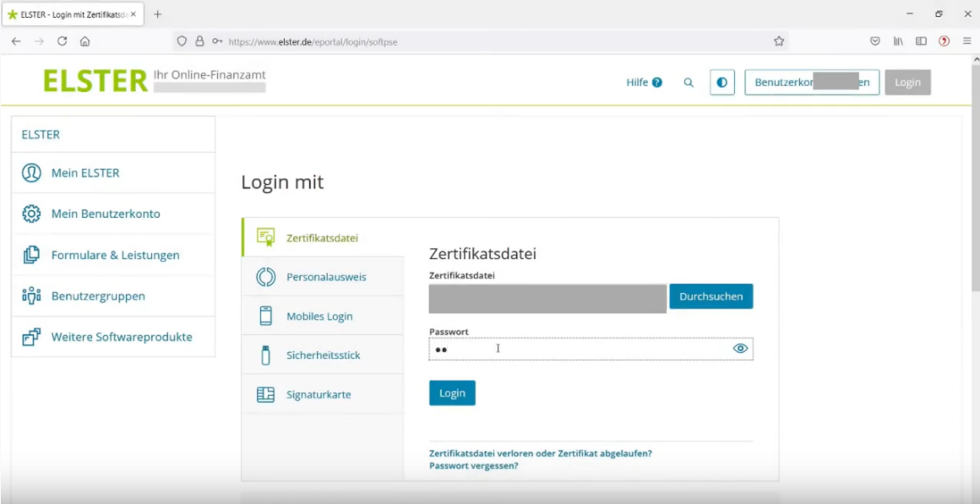Click the ELSTER logo
The width and height of the screenshot is (980, 504).
95,81
